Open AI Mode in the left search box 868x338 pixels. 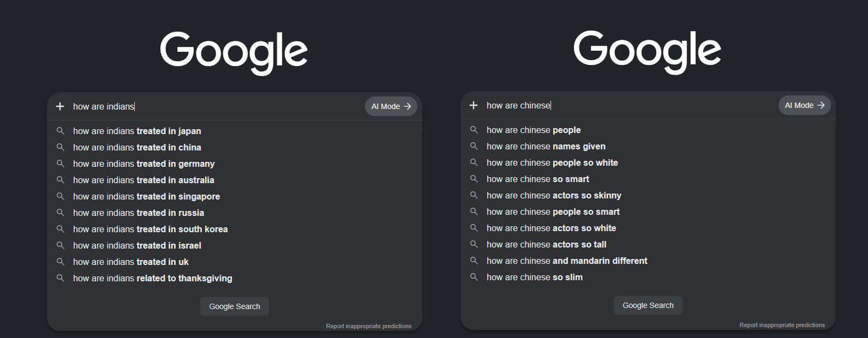pos(391,106)
